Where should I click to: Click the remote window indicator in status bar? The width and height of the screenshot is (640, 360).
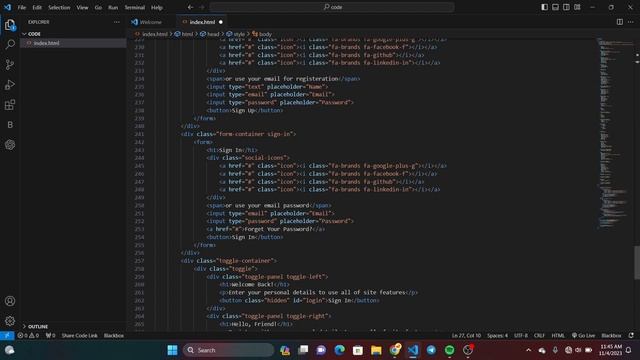pyautogui.click(x=7, y=336)
